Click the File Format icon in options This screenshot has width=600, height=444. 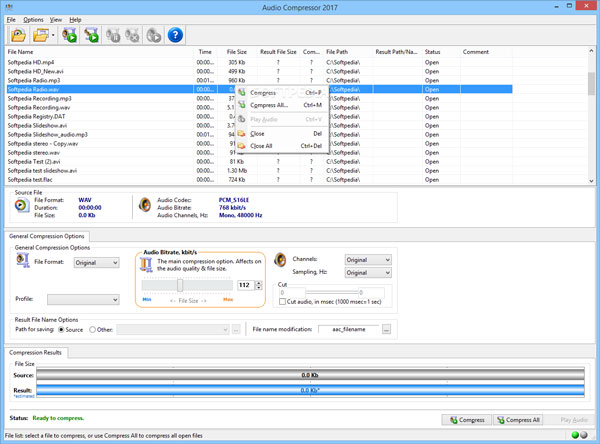[x=23, y=260]
